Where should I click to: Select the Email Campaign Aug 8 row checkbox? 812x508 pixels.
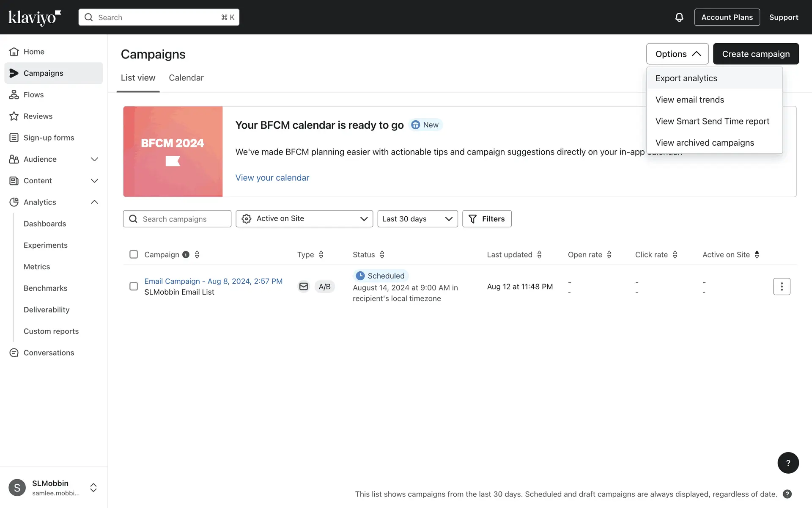coord(134,287)
